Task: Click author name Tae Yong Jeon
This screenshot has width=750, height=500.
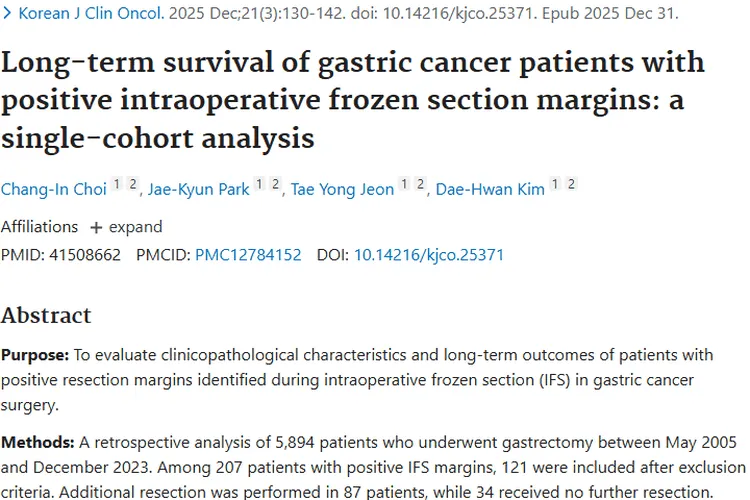Action: [342, 190]
